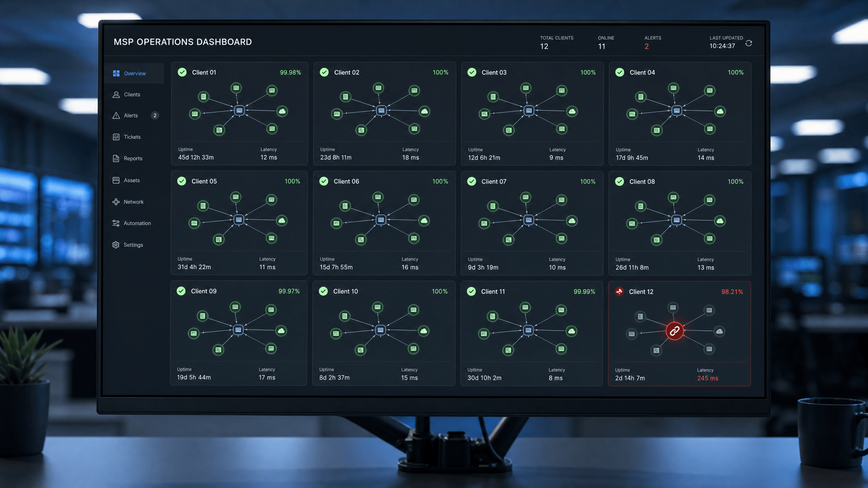This screenshot has height=488, width=868.
Task: Click the Total Clients count 12
Action: (x=544, y=46)
